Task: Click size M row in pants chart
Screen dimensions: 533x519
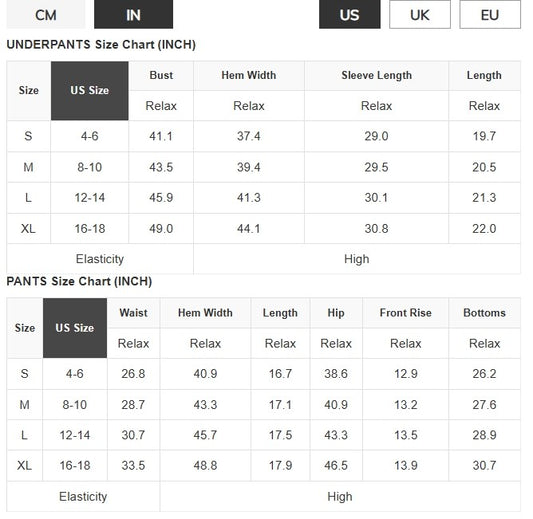Action: pos(263,405)
